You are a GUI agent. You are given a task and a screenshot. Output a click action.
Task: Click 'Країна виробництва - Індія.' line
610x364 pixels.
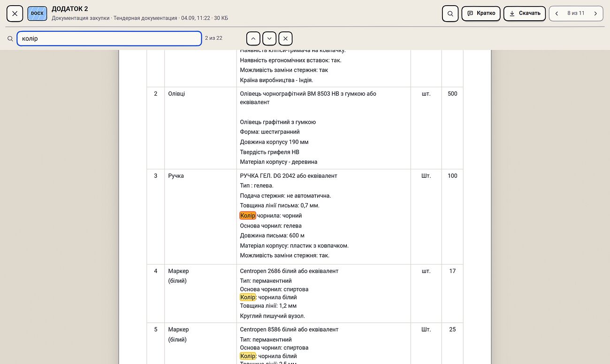(276, 80)
